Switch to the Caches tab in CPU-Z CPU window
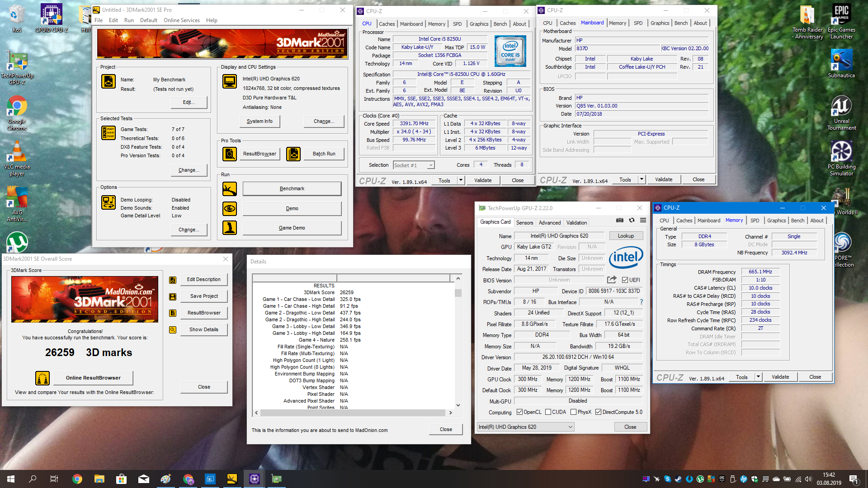868x488 pixels. coord(387,24)
